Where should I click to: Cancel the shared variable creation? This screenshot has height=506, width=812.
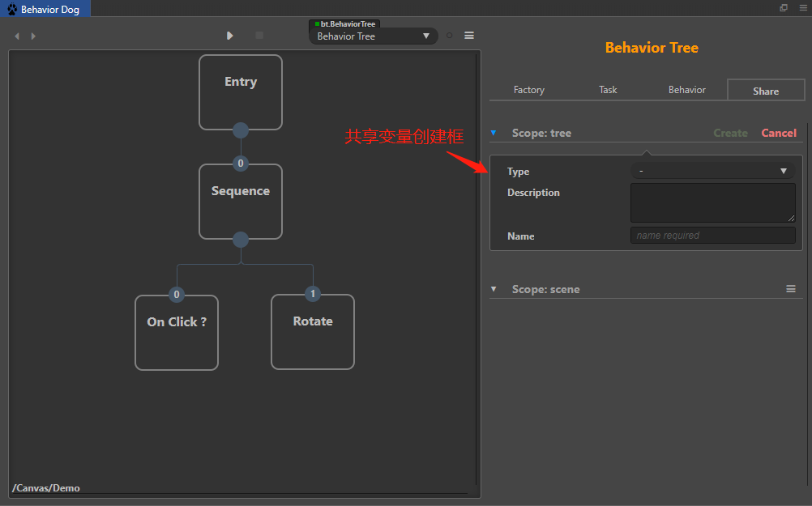tap(778, 133)
